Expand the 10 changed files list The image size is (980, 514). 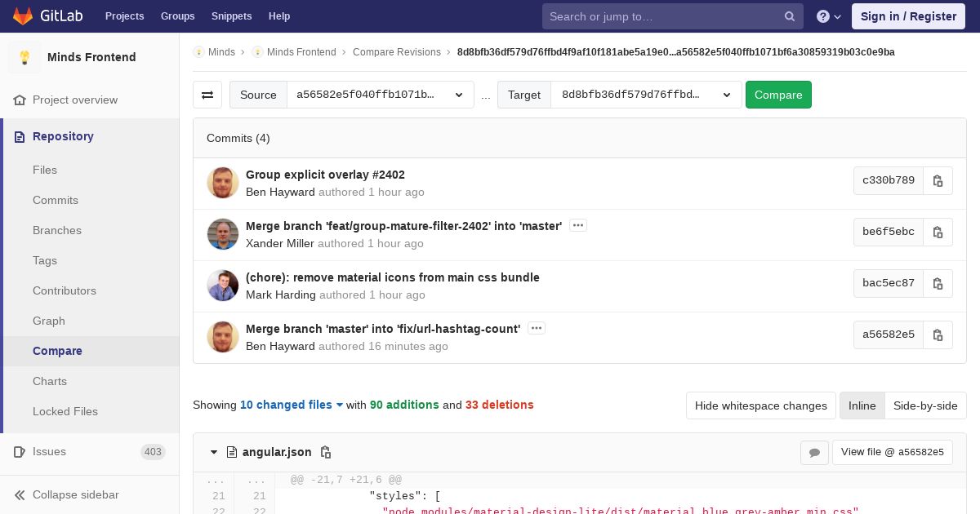292,405
